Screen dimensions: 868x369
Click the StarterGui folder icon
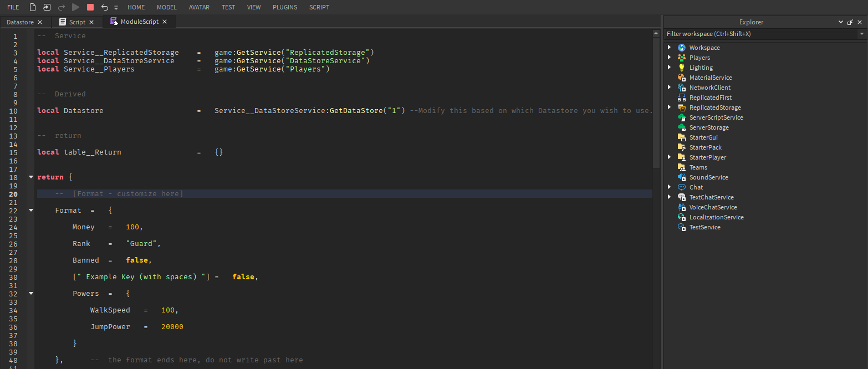click(682, 137)
